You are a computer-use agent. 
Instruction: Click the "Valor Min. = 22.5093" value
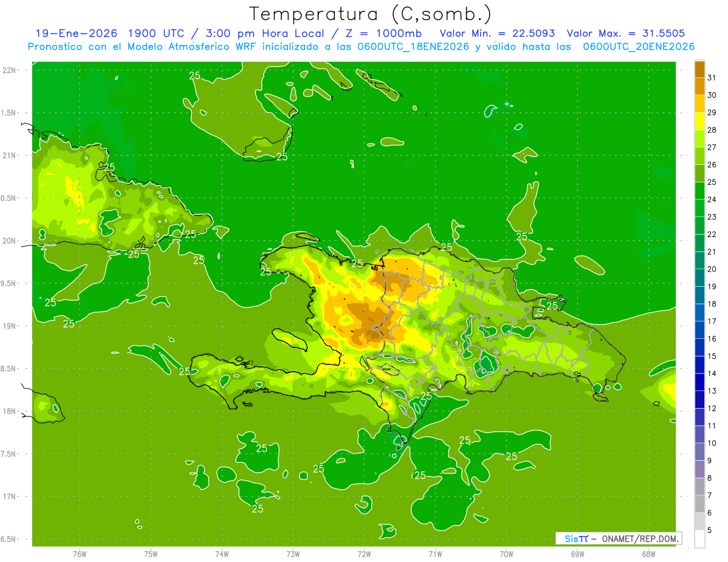coord(497,33)
